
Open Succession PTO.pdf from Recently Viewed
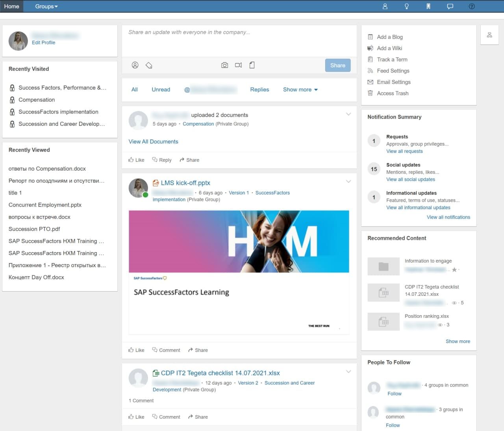coord(34,229)
